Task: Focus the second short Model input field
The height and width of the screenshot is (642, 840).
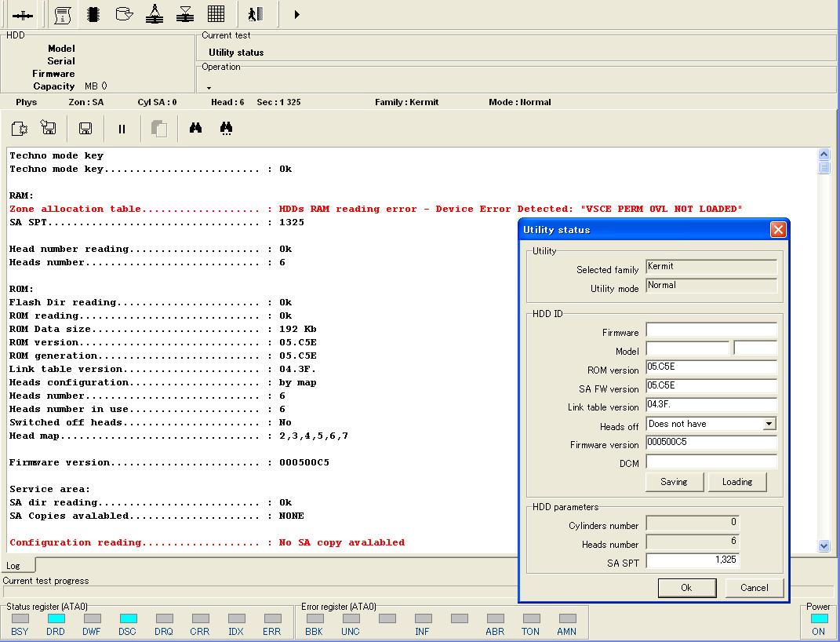Action: 755,348
